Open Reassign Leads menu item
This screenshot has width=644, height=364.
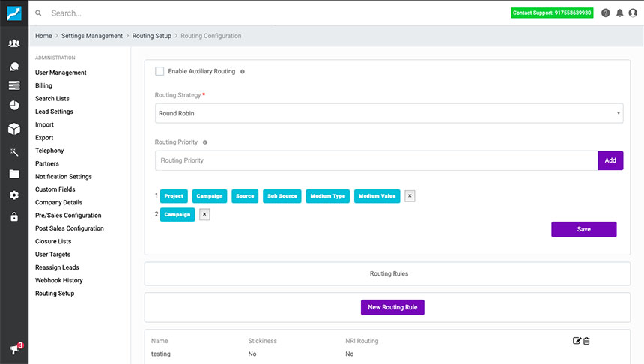tap(57, 267)
